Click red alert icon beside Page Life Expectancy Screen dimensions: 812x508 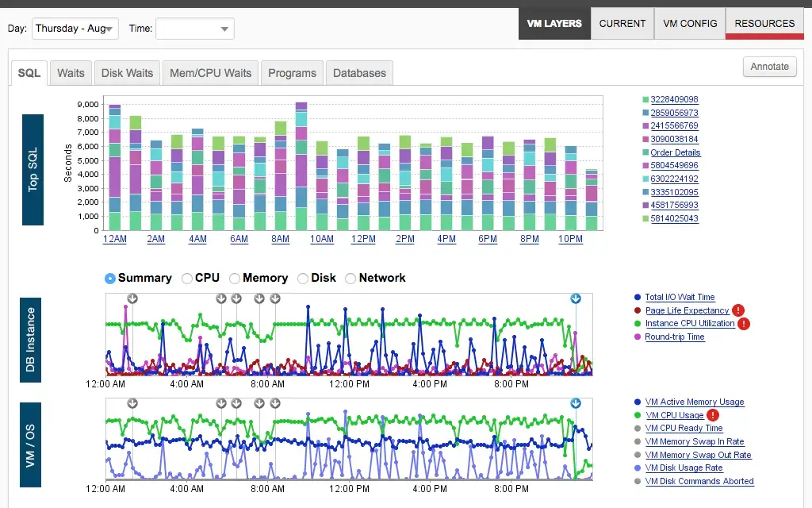(738, 310)
